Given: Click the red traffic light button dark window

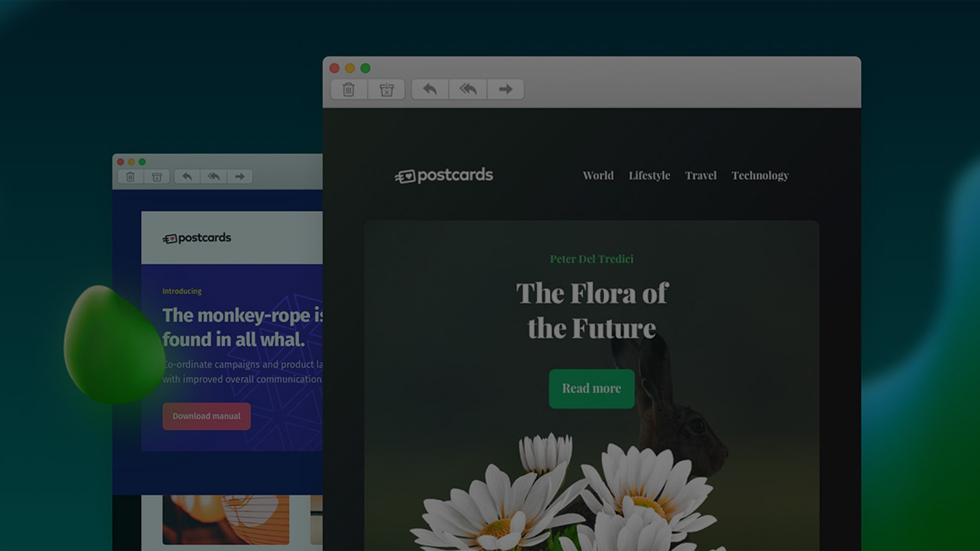Looking at the screenshot, I should point(335,68).
